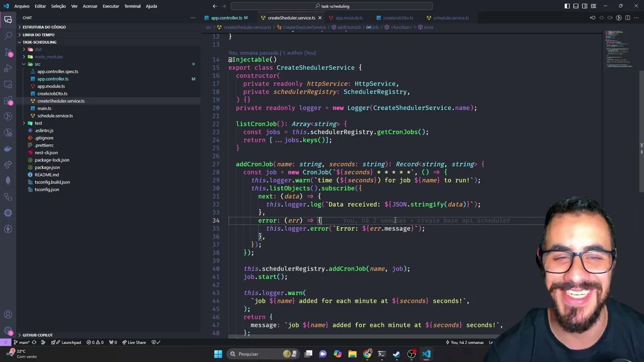This screenshot has width=644, height=362.
Task: Switch to createJobDto.ts editor tab
Action: [398, 18]
